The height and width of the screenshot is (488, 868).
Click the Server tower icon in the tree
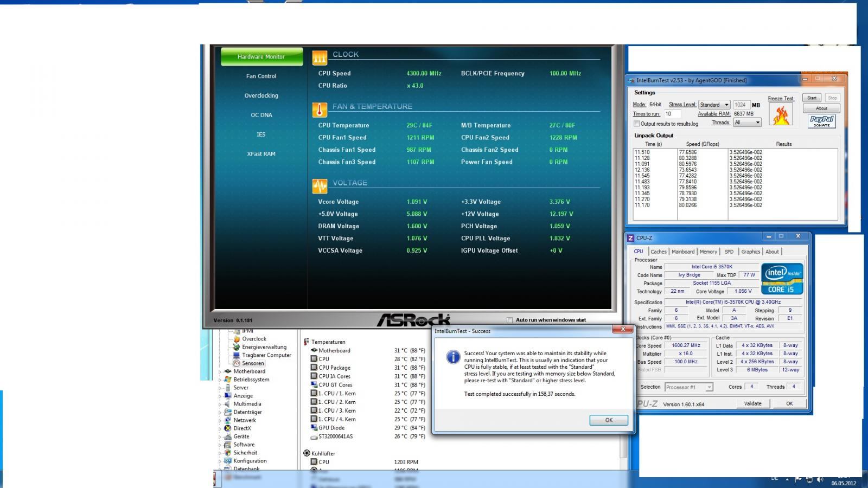[228, 388]
